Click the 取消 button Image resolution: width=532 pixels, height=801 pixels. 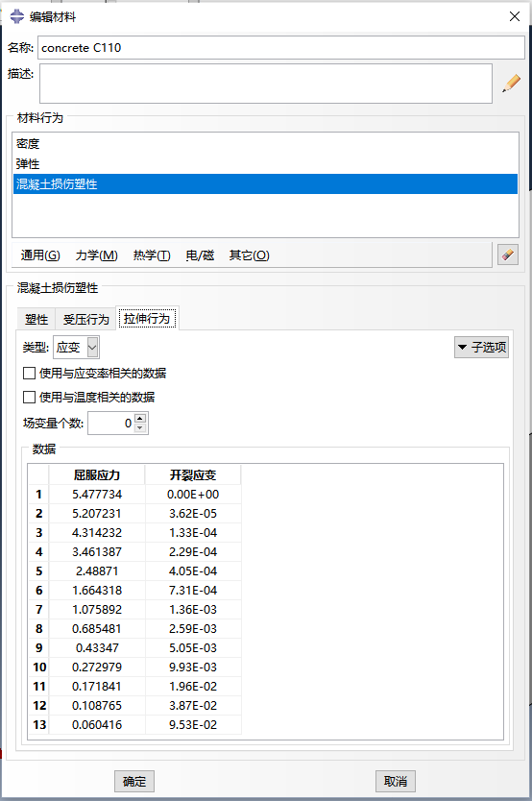pos(396,781)
